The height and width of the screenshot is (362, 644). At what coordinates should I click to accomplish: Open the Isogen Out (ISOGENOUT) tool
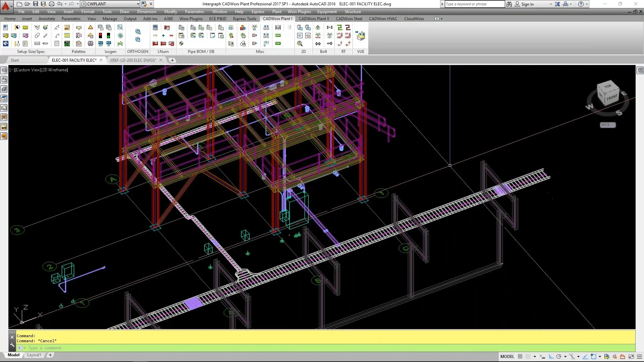pyautogui.click(x=100, y=27)
